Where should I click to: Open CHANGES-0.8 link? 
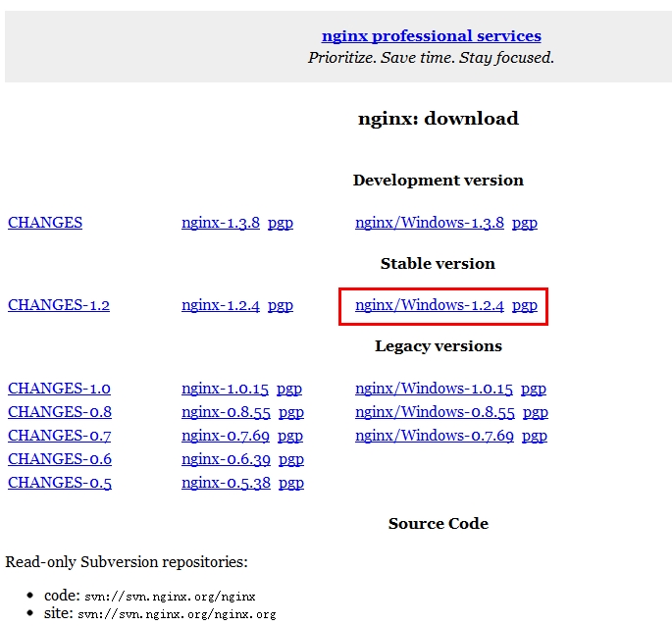60,412
